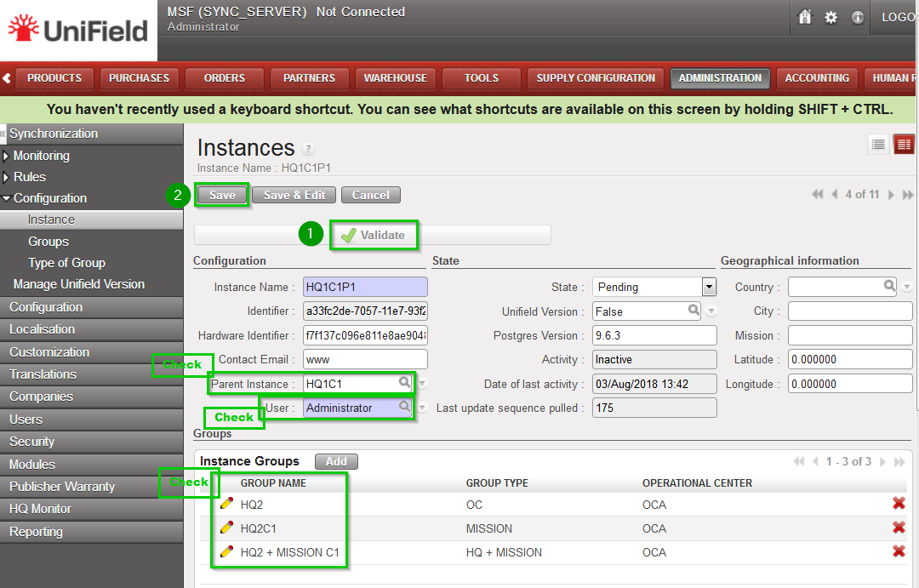This screenshot has height=588, width=919.
Task: Open the Warehouse menu tab
Action: [396, 78]
